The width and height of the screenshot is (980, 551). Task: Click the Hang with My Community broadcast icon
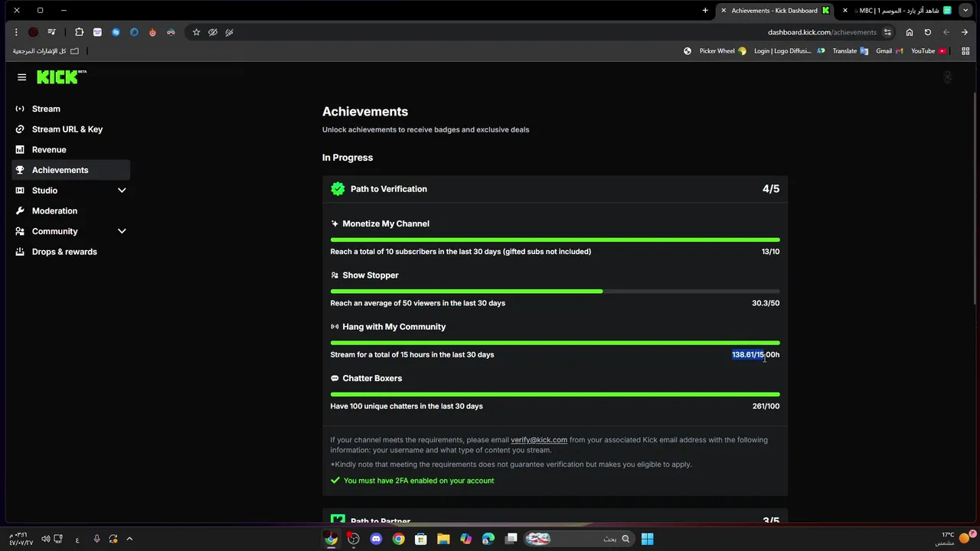(x=335, y=327)
